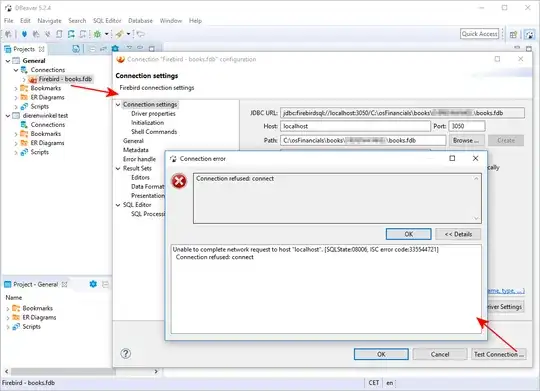Expand ER Diagrams under General project
Viewport: 540px width, 391px height.
click(x=15, y=97)
